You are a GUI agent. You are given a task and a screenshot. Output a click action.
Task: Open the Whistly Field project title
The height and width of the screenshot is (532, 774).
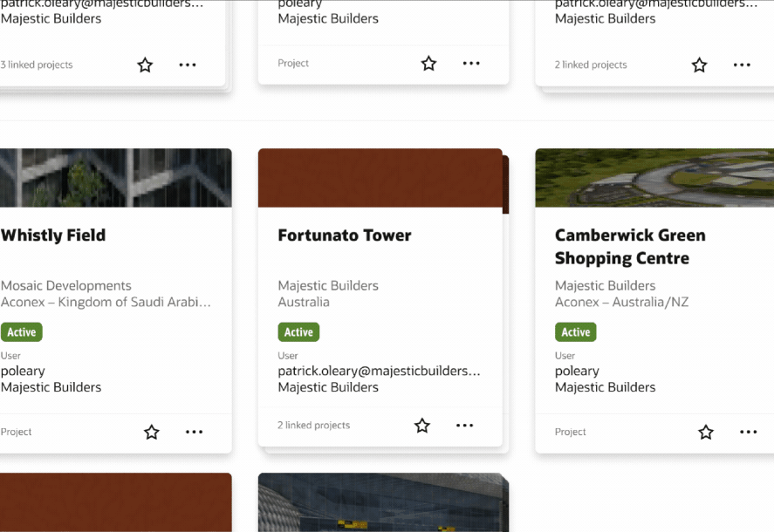[x=53, y=235]
